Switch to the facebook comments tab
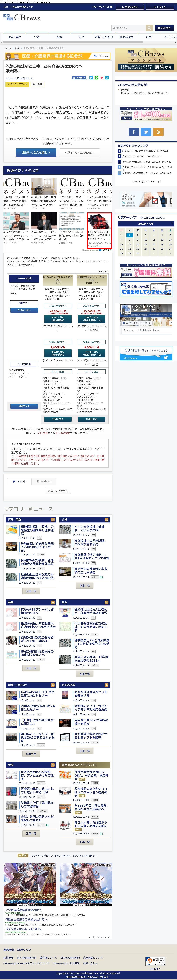This screenshot has width=177, height=980. [44, 482]
